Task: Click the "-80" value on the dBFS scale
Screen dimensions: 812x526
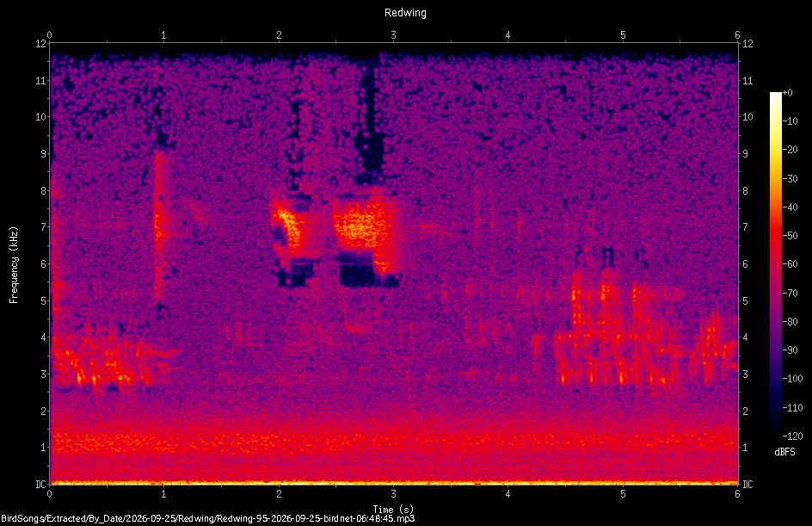Action: click(790, 322)
